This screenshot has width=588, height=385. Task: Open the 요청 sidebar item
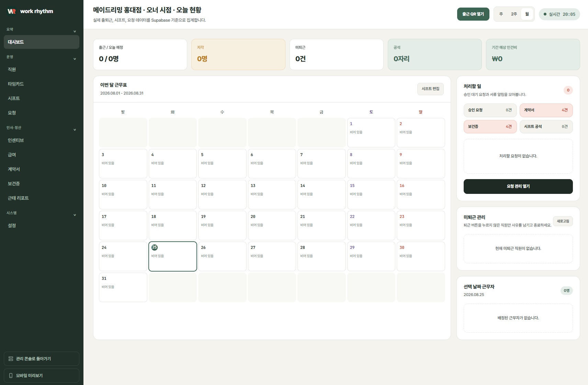(x=42, y=113)
